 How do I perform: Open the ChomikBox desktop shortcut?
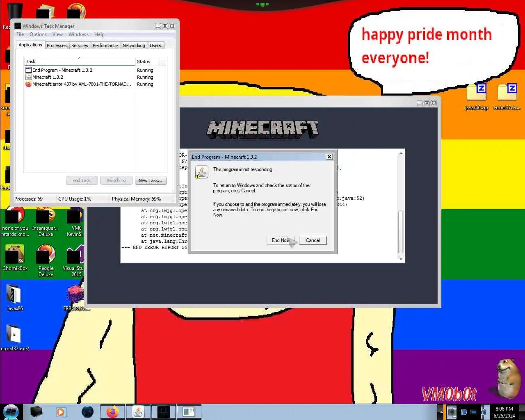point(15,258)
